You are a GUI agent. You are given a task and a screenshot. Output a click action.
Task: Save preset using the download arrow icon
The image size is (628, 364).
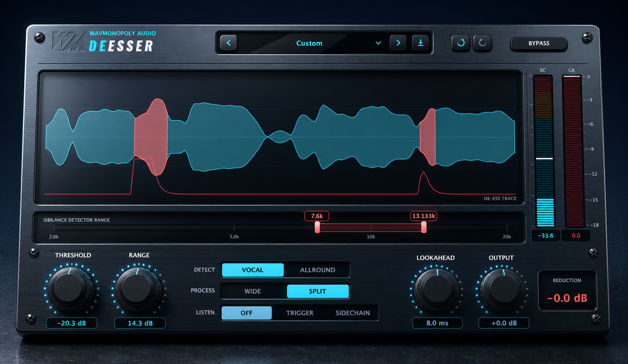[420, 43]
